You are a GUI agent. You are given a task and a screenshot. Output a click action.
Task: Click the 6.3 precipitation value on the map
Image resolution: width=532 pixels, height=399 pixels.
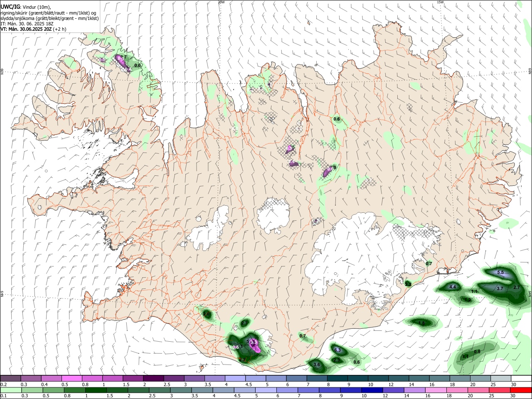coord(337,350)
